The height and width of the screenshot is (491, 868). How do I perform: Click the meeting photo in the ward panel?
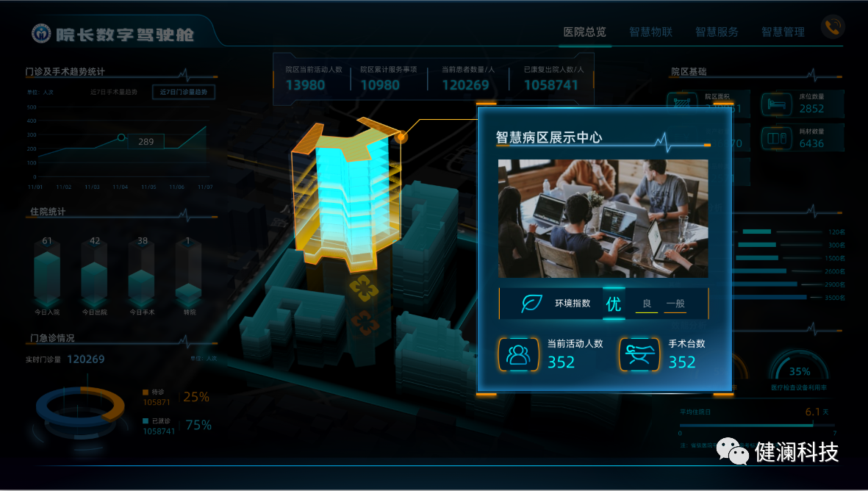(x=603, y=218)
